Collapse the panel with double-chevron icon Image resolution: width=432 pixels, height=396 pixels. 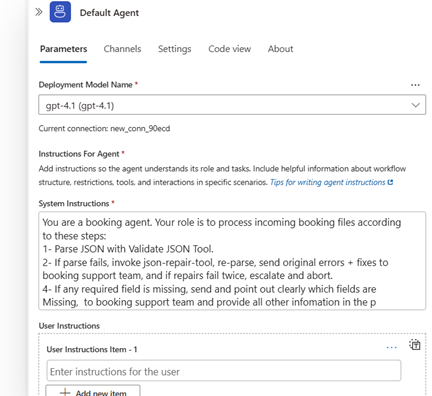(39, 12)
